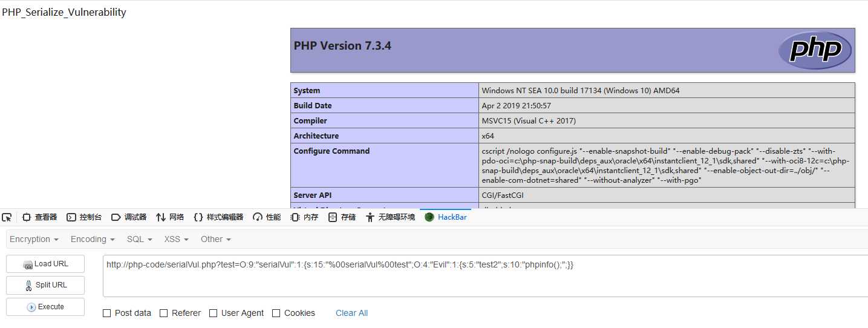Click the Memory chip icon

[x=295, y=217]
